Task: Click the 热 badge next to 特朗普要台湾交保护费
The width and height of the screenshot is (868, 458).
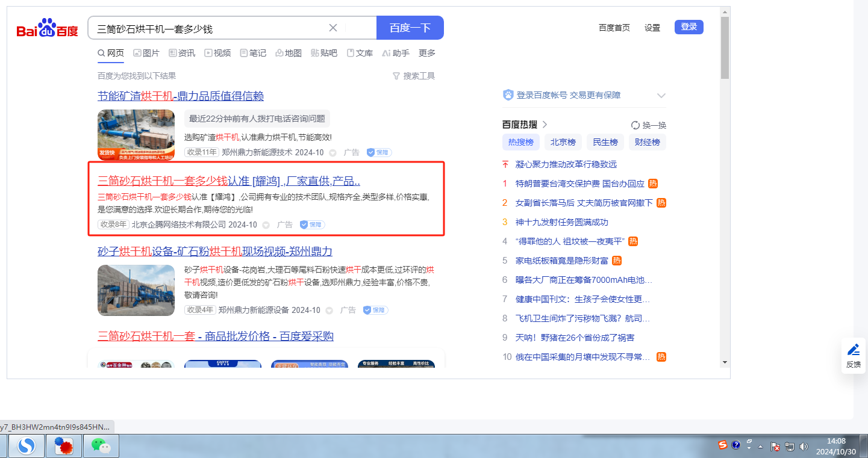Action: click(x=653, y=184)
